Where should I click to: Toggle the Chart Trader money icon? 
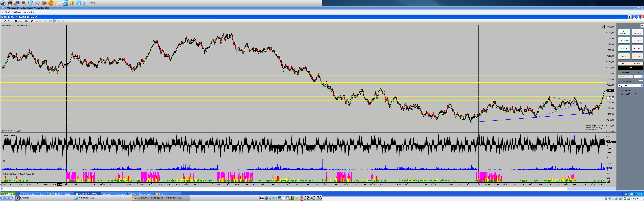[55, 21]
